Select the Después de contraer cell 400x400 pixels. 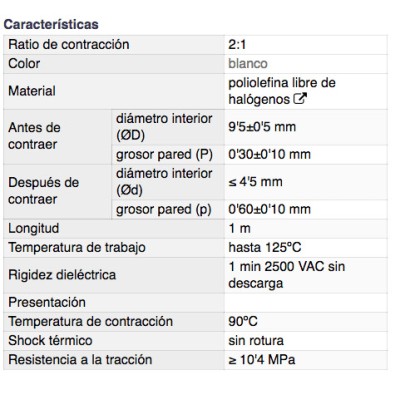(x=57, y=192)
